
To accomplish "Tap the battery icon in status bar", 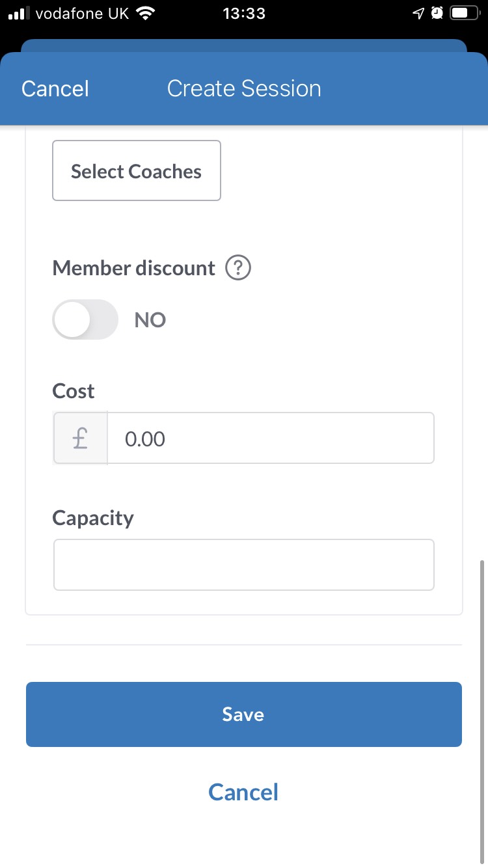I will 463,13.
